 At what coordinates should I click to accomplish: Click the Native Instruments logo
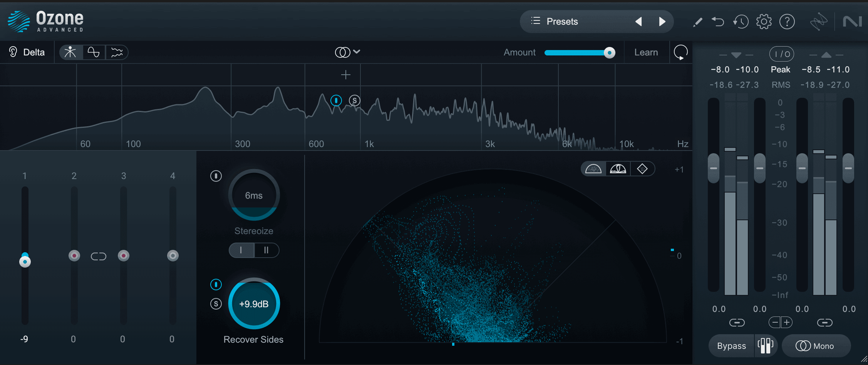[x=852, y=22]
